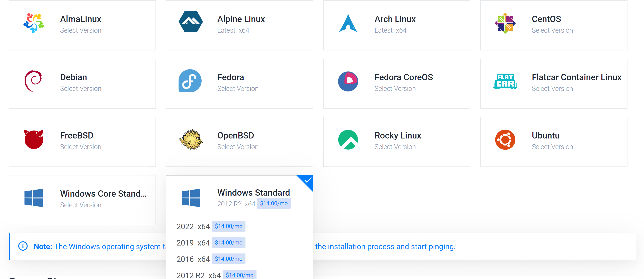Select 2012 R2 x64 from version list
The image size is (644, 279).
198,275
